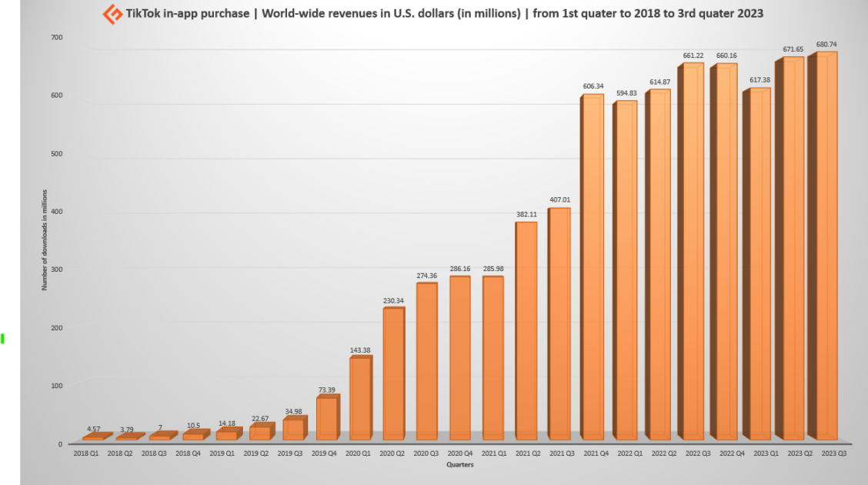
Task: Click the 2021 Q4 axis label
Action: pyautogui.click(x=596, y=453)
